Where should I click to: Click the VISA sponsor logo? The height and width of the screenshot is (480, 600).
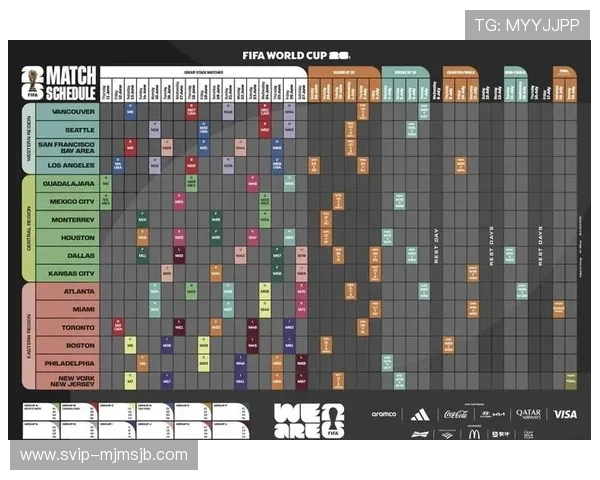pos(565,414)
